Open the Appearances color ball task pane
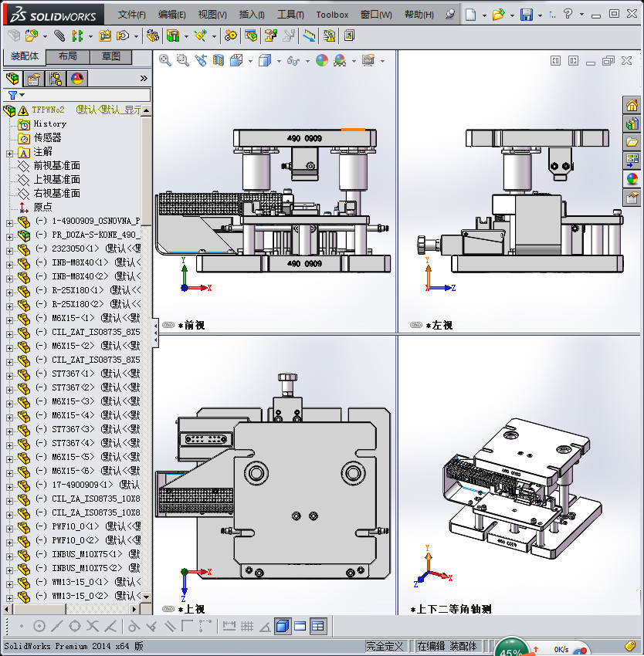This screenshot has height=656, width=644. (632, 179)
